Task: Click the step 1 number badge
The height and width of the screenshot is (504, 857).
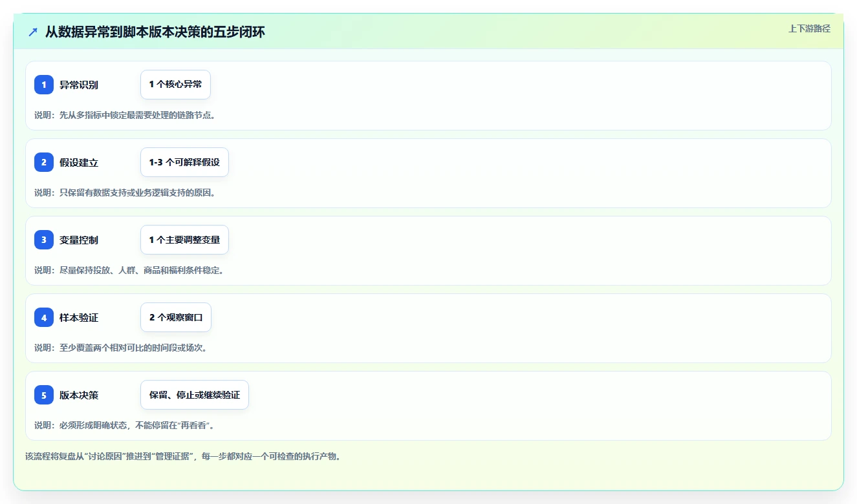Action: click(44, 85)
